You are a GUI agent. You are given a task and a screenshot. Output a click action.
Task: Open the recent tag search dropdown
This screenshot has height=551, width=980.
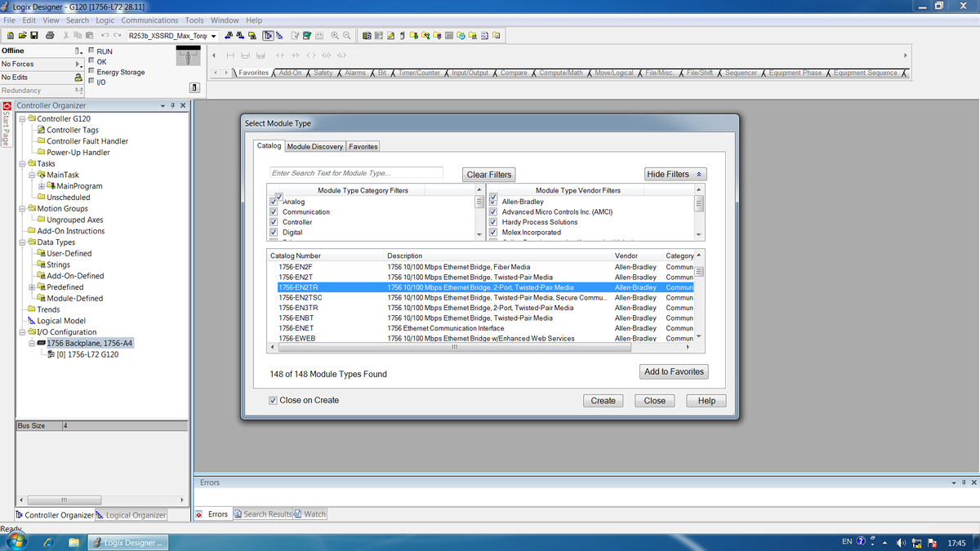coord(214,36)
